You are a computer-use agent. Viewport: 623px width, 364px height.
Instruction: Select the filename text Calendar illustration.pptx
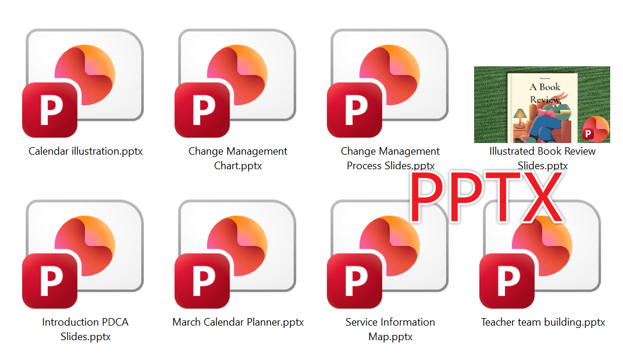click(x=84, y=151)
